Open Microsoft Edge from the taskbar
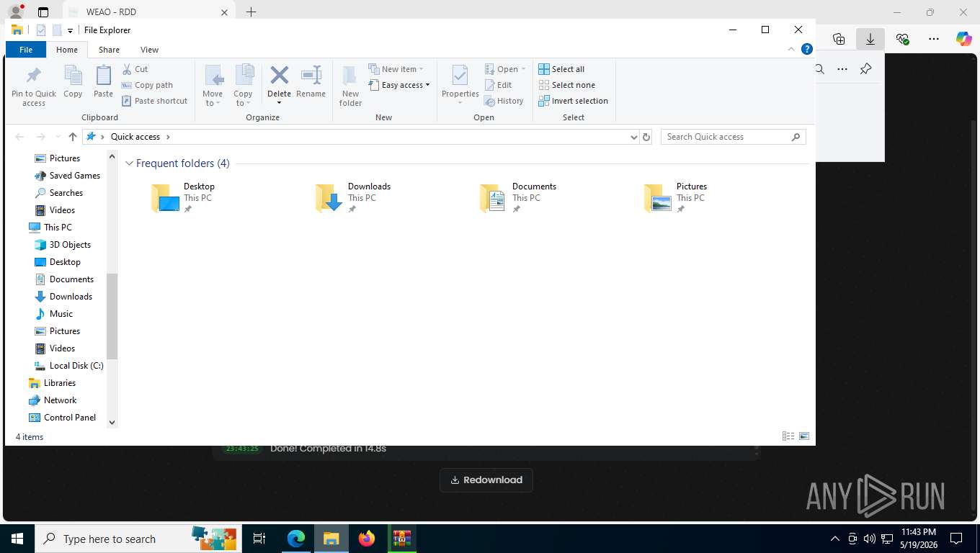The width and height of the screenshot is (980, 553). 296,539
